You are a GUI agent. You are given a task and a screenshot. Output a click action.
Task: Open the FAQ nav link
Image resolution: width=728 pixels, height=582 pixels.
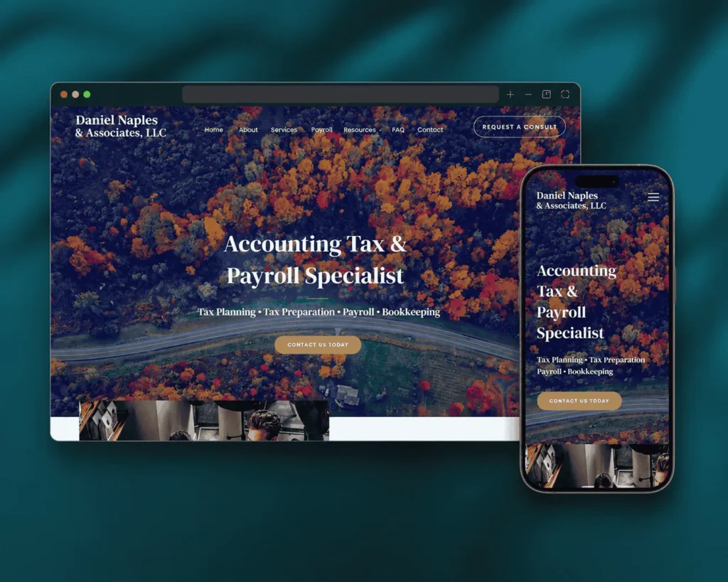tap(398, 129)
